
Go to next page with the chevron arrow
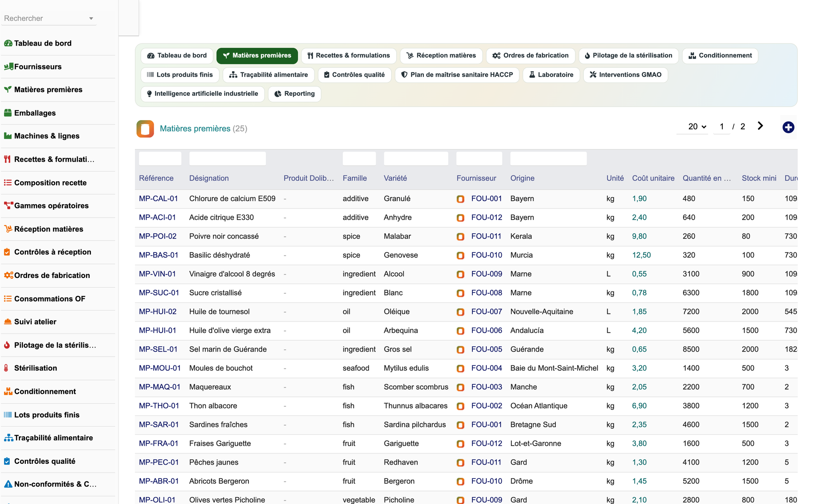(x=760, y=126)
